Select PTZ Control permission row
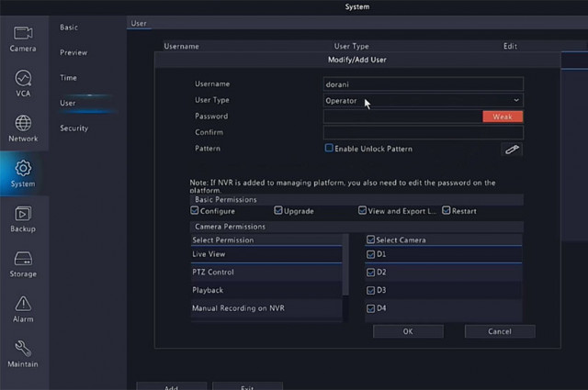 coord(266,273)
